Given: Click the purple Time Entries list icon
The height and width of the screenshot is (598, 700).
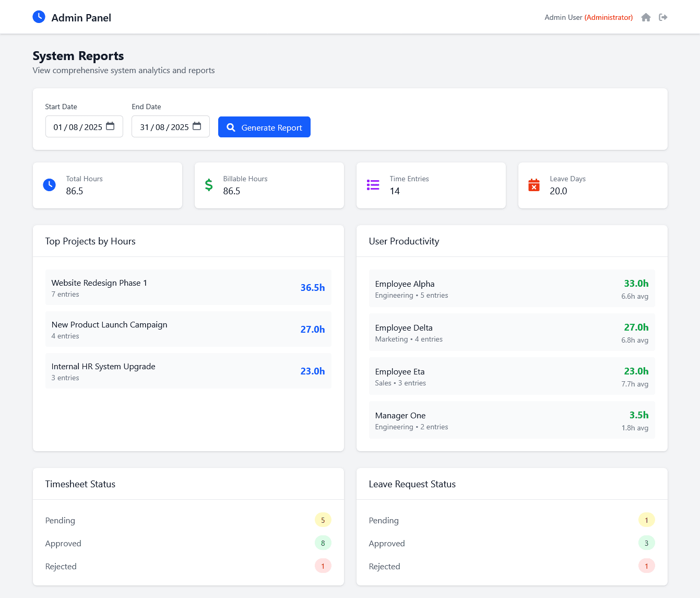Looking at the screenshot, I should click(x=373, y=185).
